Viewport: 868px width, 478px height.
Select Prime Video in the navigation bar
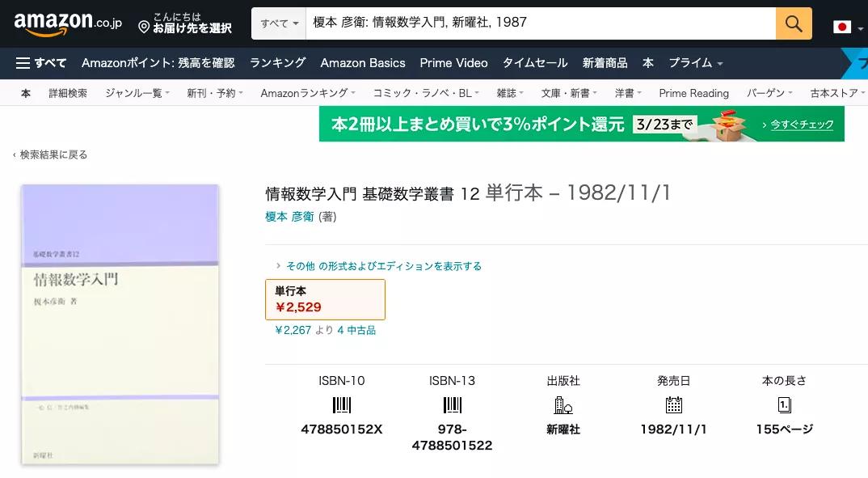pos(453,62)
